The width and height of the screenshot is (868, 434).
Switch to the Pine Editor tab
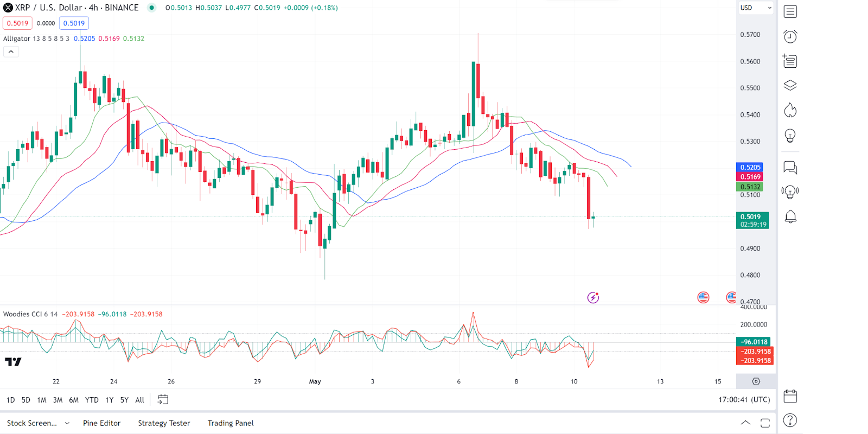pos(101,423)
